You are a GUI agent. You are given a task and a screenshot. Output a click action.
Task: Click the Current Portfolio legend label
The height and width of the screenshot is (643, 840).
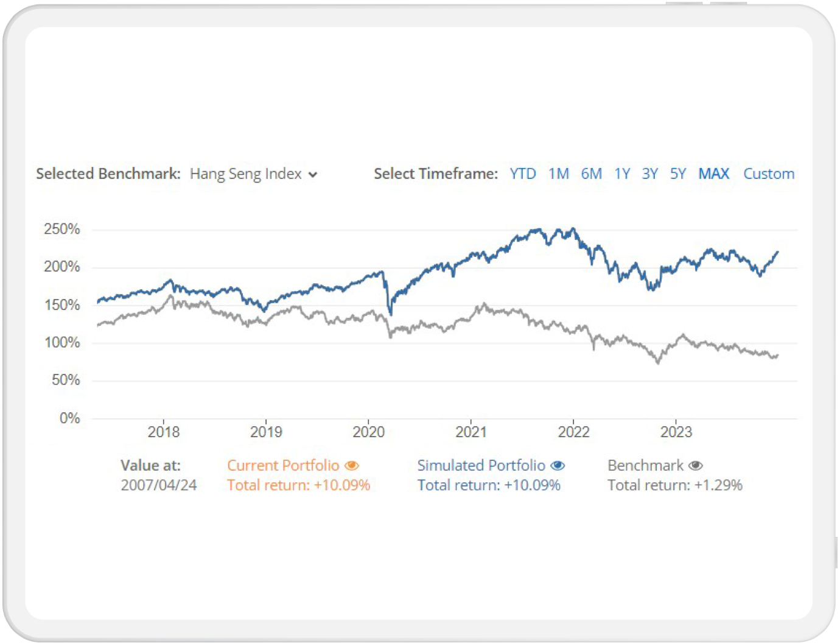283,465
